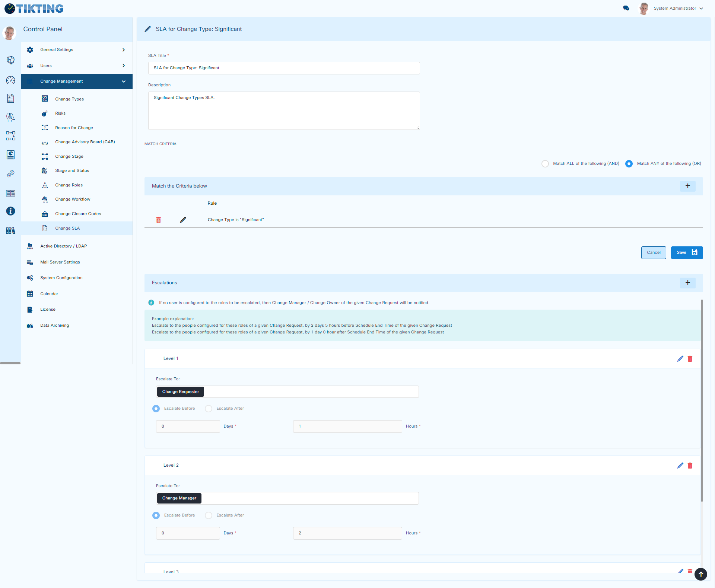Edit the SLA Title input field

[x=284, y=68]
